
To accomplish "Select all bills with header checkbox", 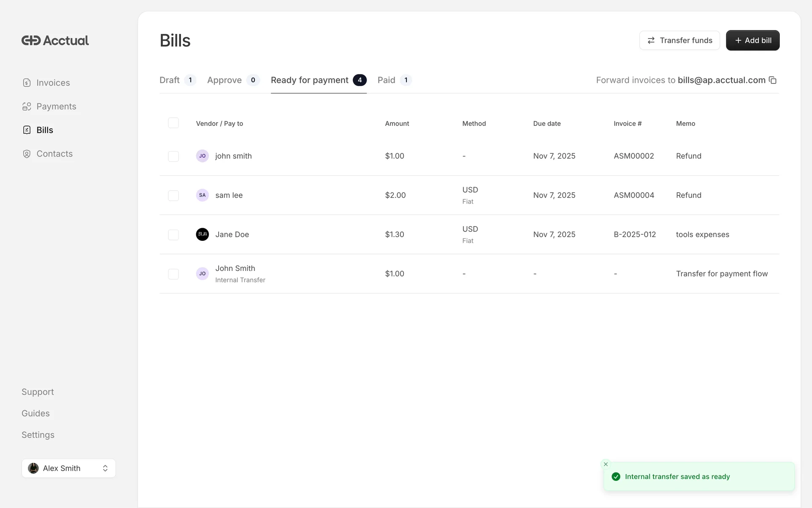I will point(173,123).
